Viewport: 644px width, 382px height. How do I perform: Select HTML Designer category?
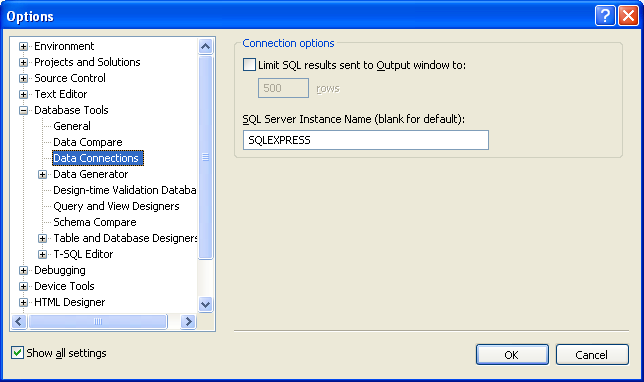70,302
